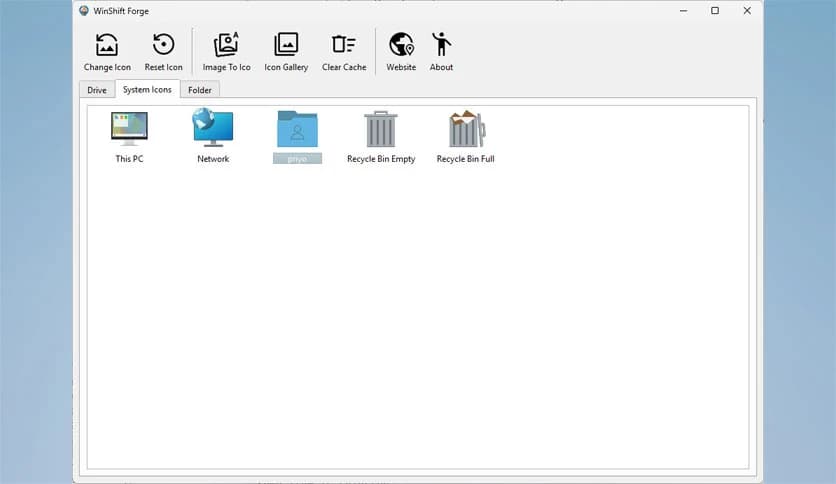Click the Change Icon toolbar button
This screenshot has width=836, height=484.
[x=107, y=52]
